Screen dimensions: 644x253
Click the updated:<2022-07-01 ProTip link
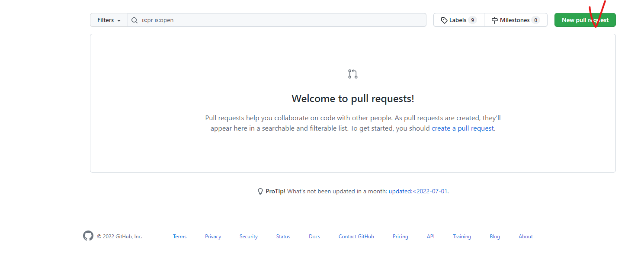[x=418, y=191]
